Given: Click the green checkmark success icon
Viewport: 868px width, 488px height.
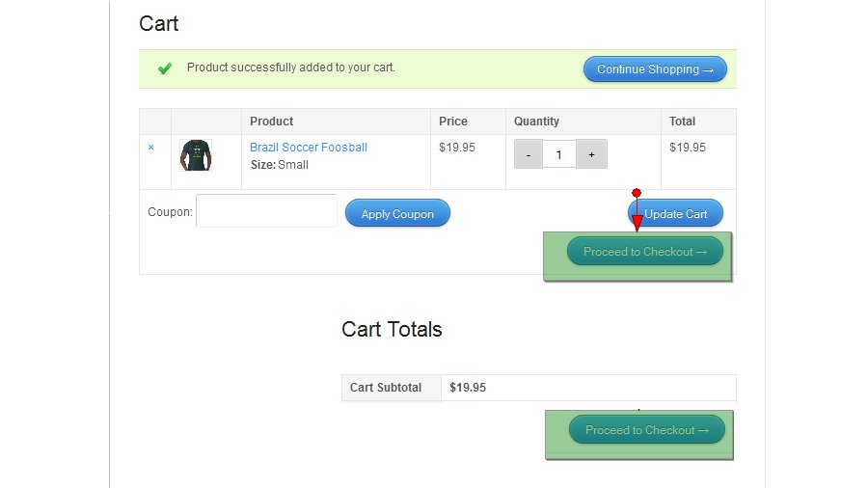Looking at the screenshot, I should (165, 68).
